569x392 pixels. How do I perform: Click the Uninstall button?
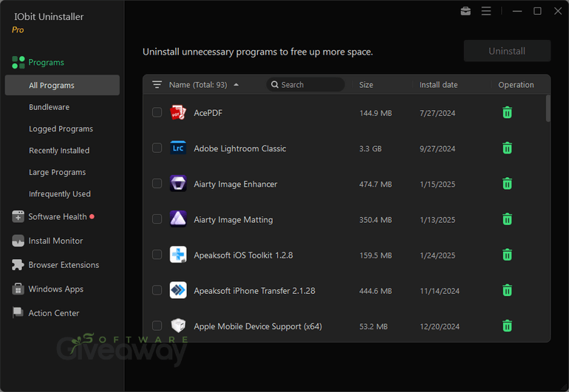click(x=507, y=51)
